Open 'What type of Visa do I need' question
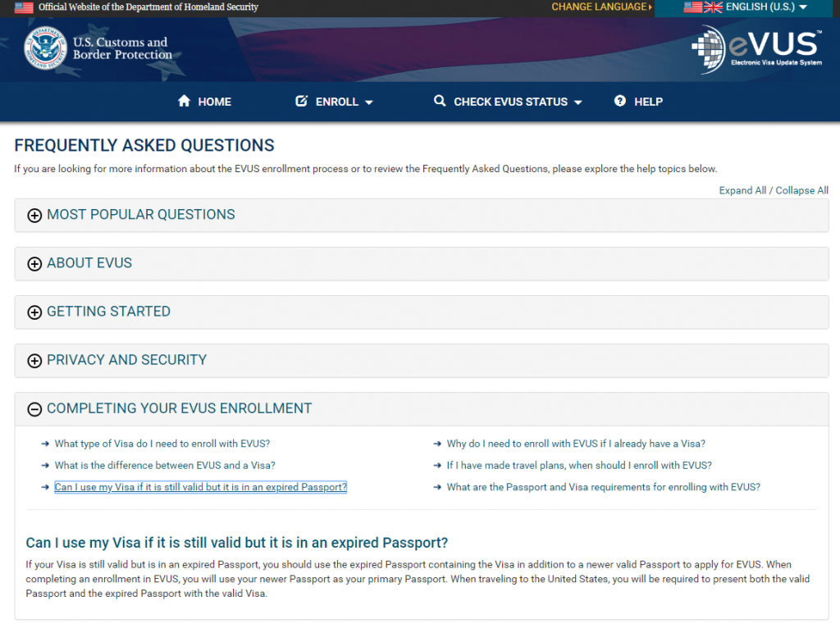Viewport: 840px width, 633px height. coord(162,444)
